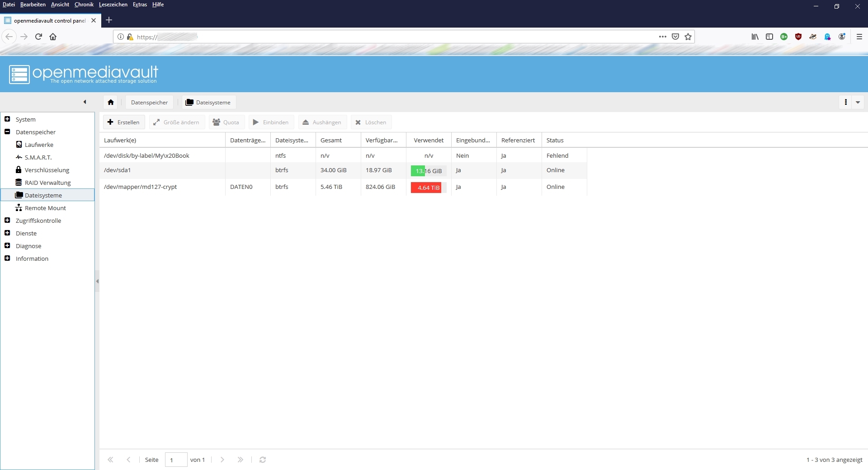Open the Lesezeichen menu

[x=113, y=5]
